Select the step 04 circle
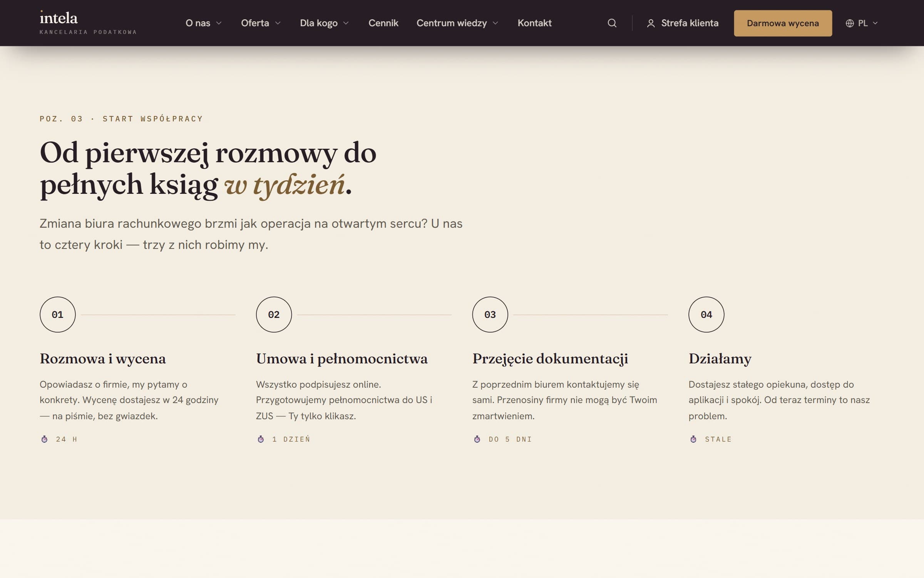Screen dimensions: 924x578 pos(706,314)
